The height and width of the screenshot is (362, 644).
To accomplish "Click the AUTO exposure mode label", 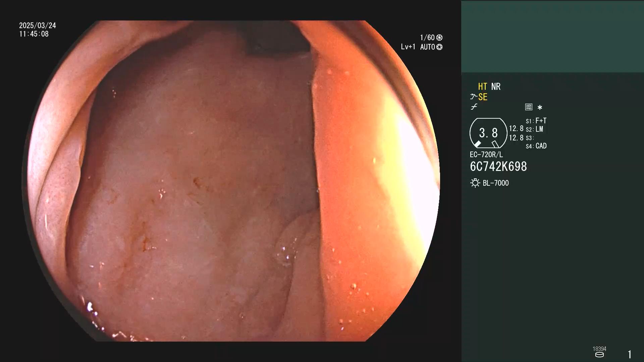I will [x=428, y=47].
